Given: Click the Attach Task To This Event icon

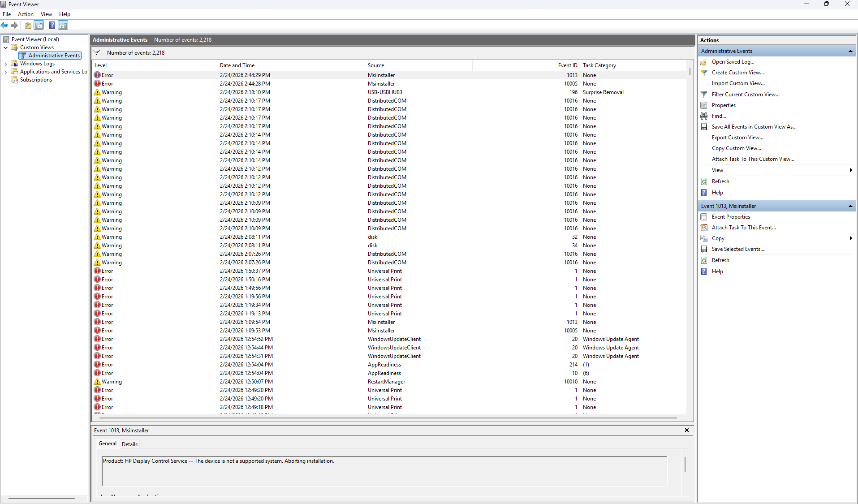Looking at the screenshot, I should click(704, 228).
